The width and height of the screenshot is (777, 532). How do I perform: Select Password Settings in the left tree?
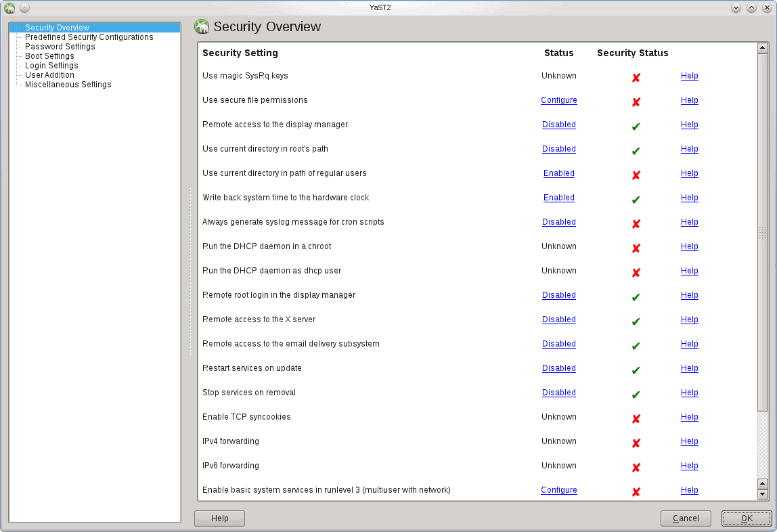[x=60, y=47]
